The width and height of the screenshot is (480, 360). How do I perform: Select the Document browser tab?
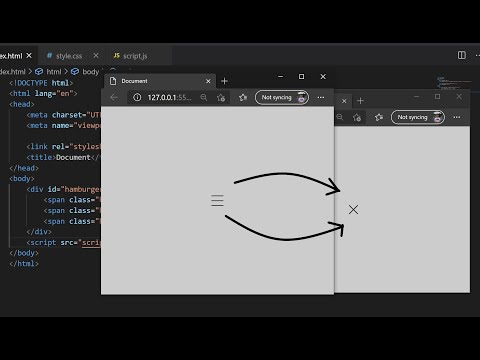(x=159, y=81)
